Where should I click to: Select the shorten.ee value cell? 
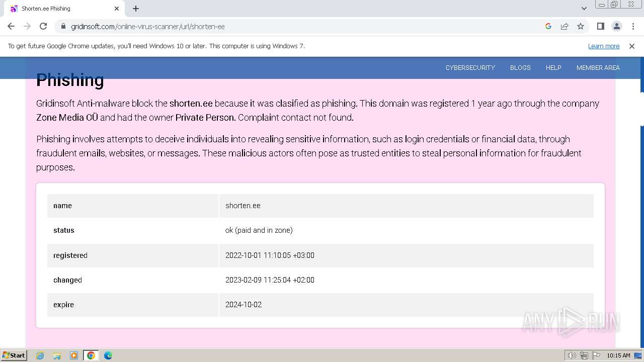tap(407, 206)
